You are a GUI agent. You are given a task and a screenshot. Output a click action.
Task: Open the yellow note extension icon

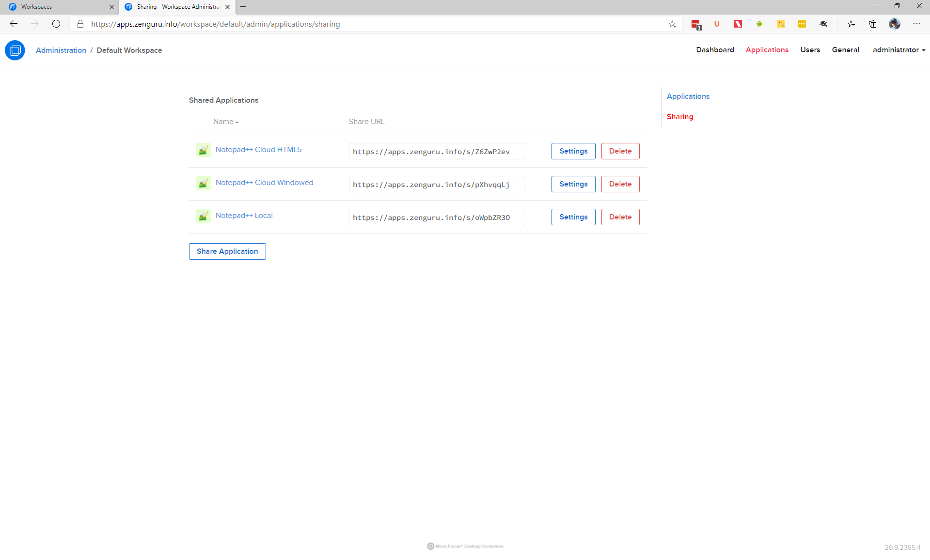781,24
